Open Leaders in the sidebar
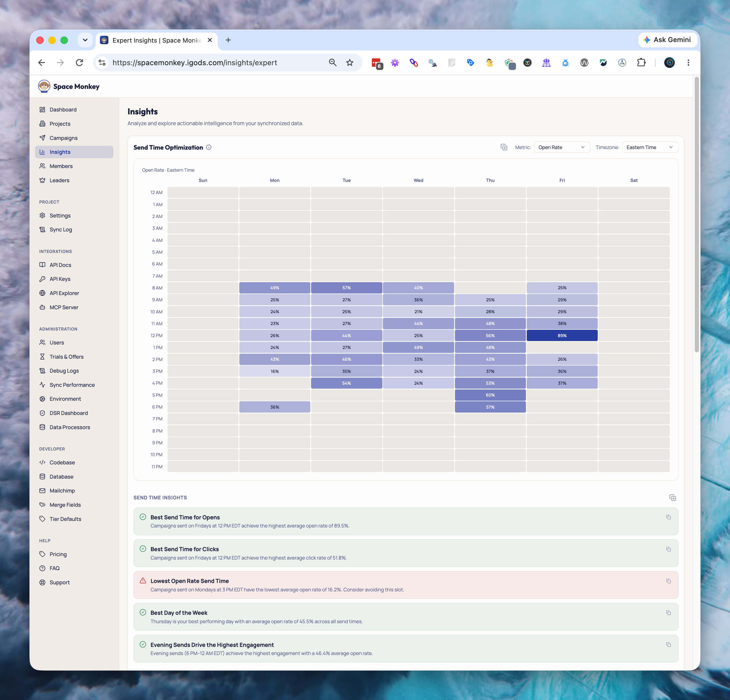 point(74,180)
